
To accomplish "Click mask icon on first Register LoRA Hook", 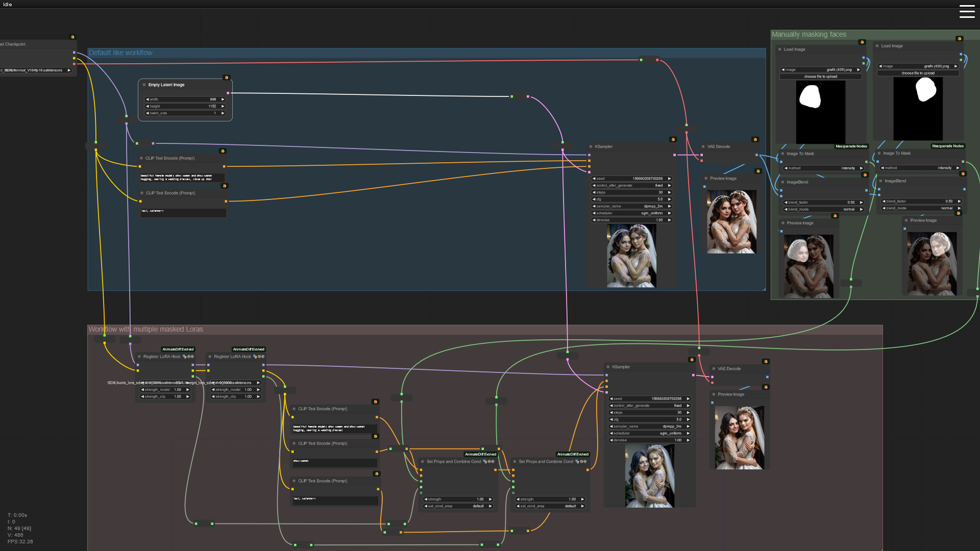I will click(184, 357).
